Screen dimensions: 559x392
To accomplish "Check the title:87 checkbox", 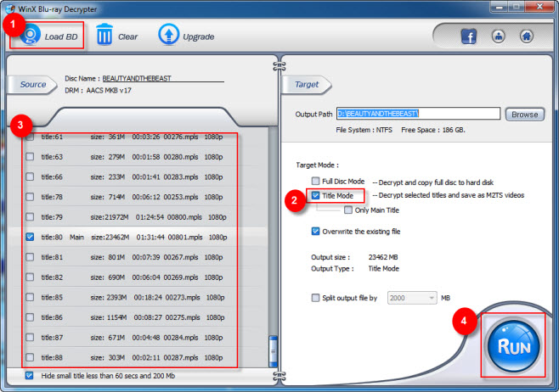I will (x=30, y=337).
